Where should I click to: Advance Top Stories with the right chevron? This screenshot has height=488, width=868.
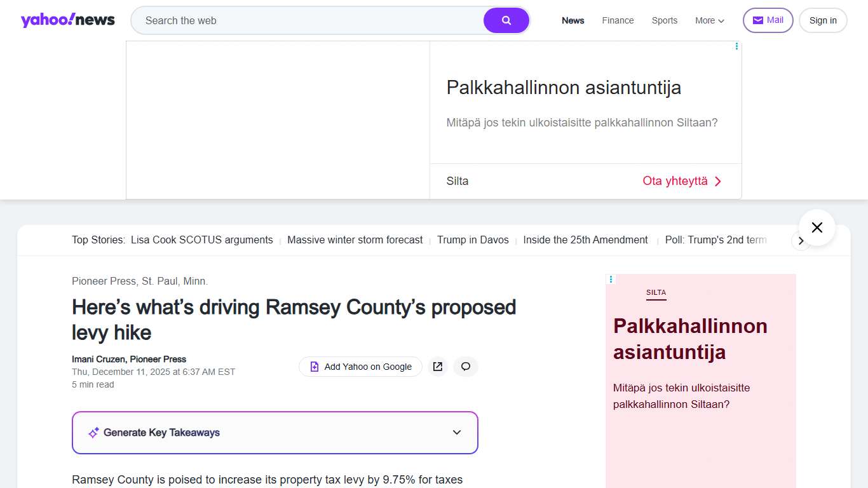tap(801, 241)
